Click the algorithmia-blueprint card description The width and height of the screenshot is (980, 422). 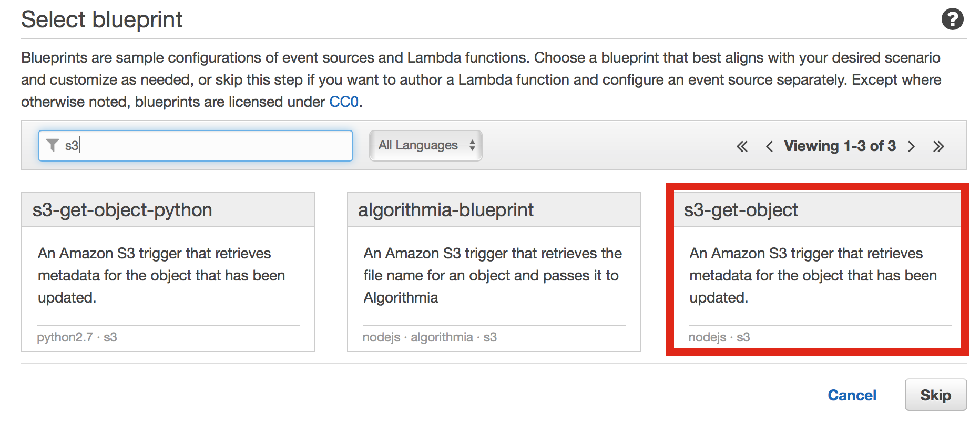point(492,275)
